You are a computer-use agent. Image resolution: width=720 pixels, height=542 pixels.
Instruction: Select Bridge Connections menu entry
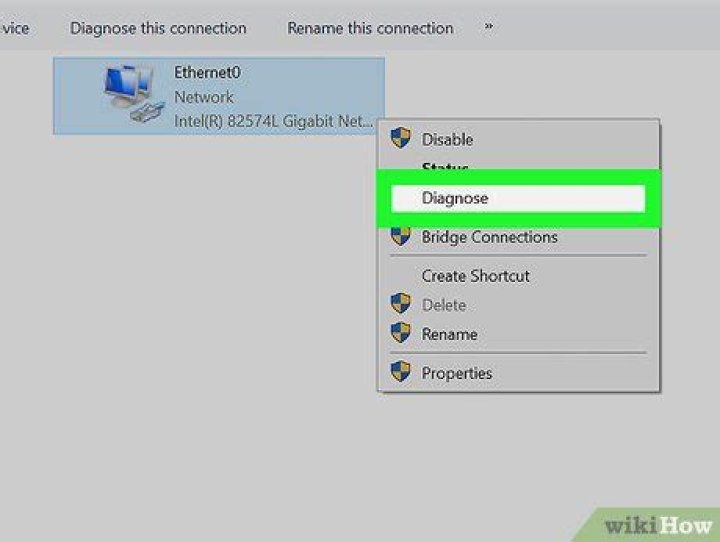tap(518, 237)
